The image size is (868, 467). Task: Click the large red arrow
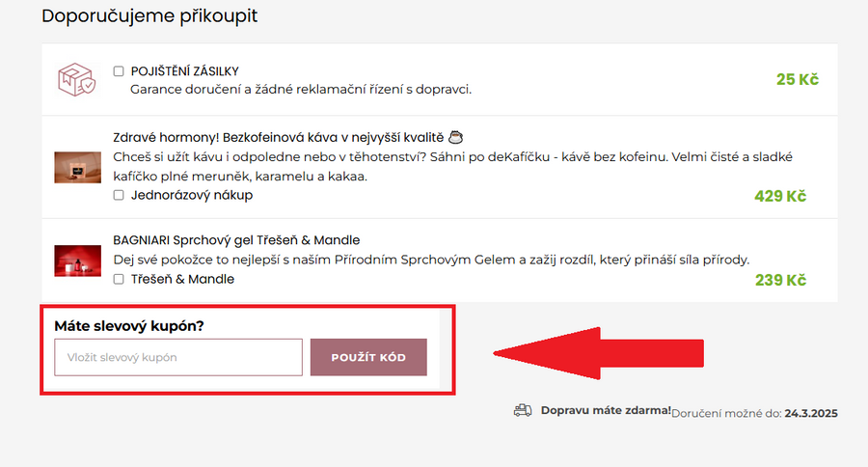pos(598,354)
